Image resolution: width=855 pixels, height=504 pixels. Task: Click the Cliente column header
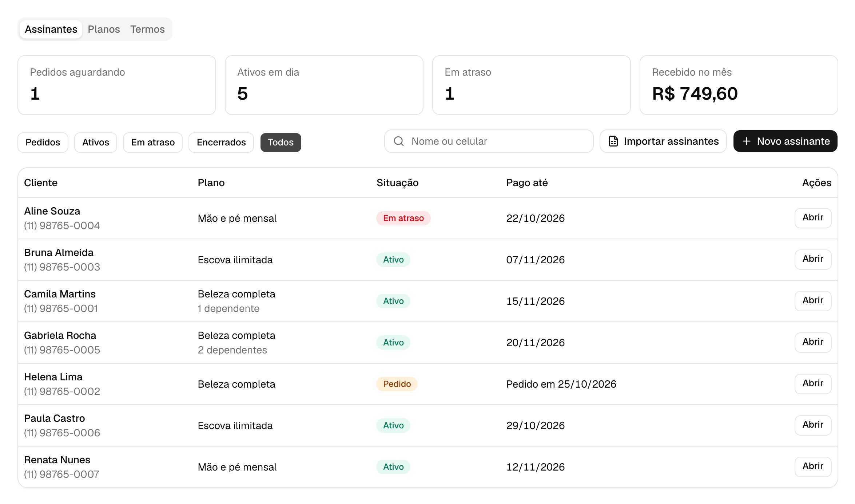[41, 183]
